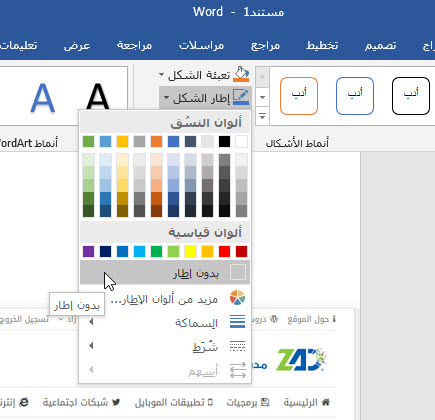Open the Dashes (شرط) menu entry

pos(165,346)
